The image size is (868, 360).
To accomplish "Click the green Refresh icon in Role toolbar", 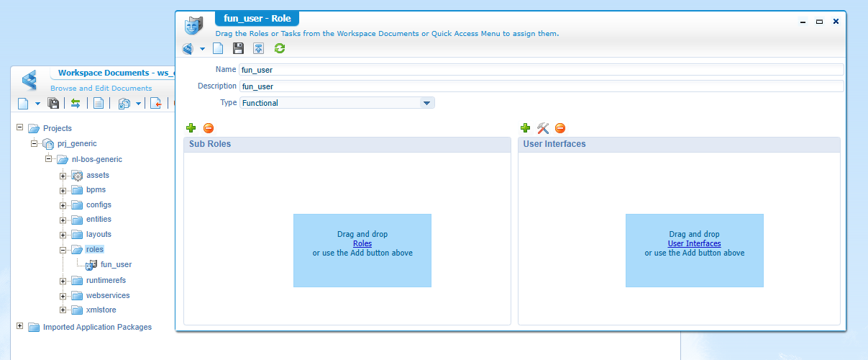I will click(280, 48).
